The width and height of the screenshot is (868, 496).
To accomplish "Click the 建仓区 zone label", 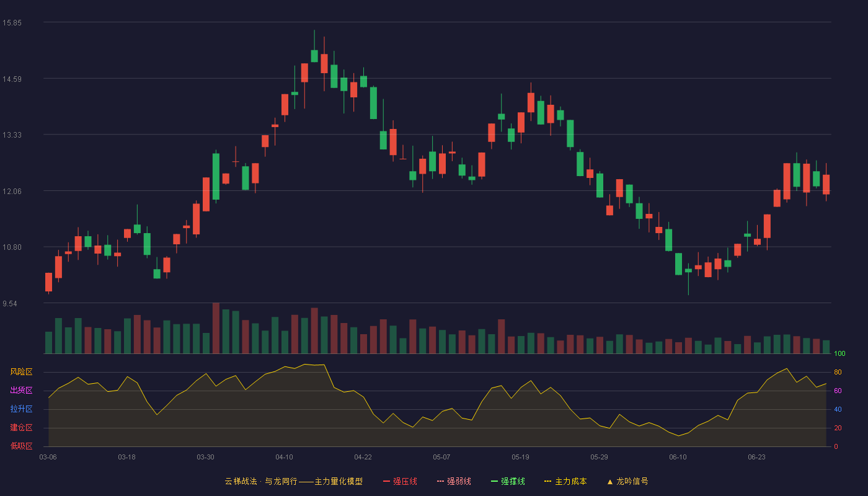I will pos(21,428).
